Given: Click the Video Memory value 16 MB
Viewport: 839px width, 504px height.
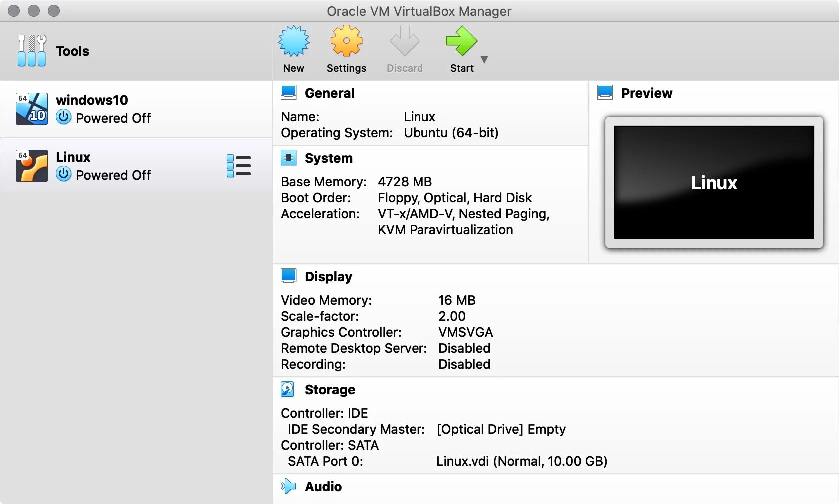Looking at the screenshot, I should 457,300.
